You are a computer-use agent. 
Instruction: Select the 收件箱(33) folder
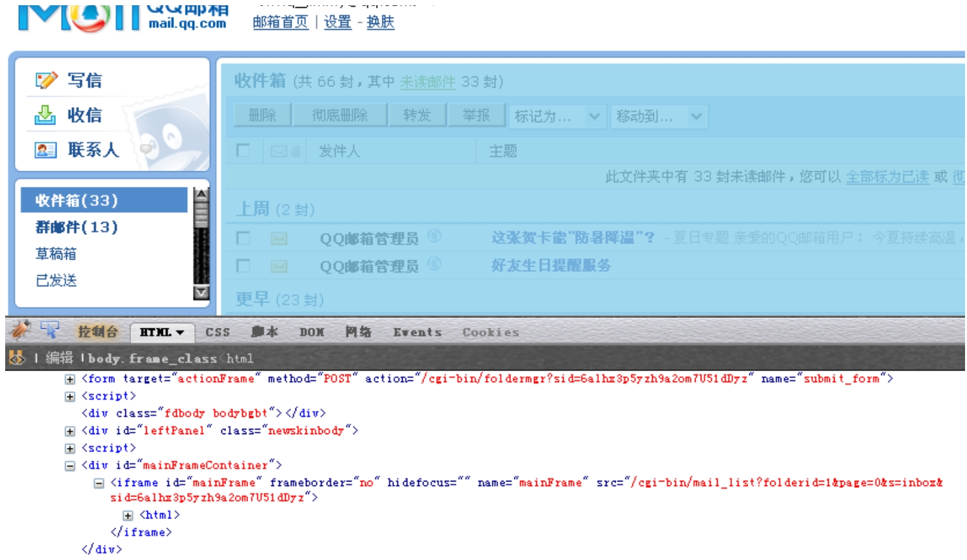point(104,201)
